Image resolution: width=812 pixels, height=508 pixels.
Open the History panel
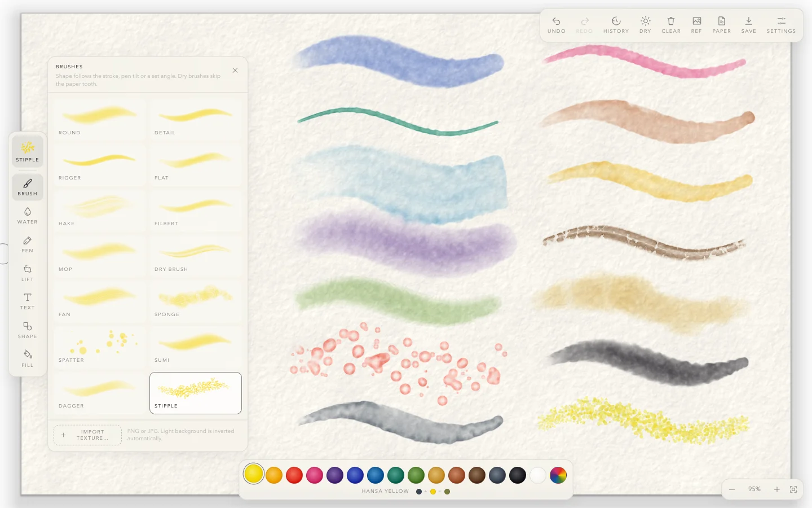click(616, 25)
